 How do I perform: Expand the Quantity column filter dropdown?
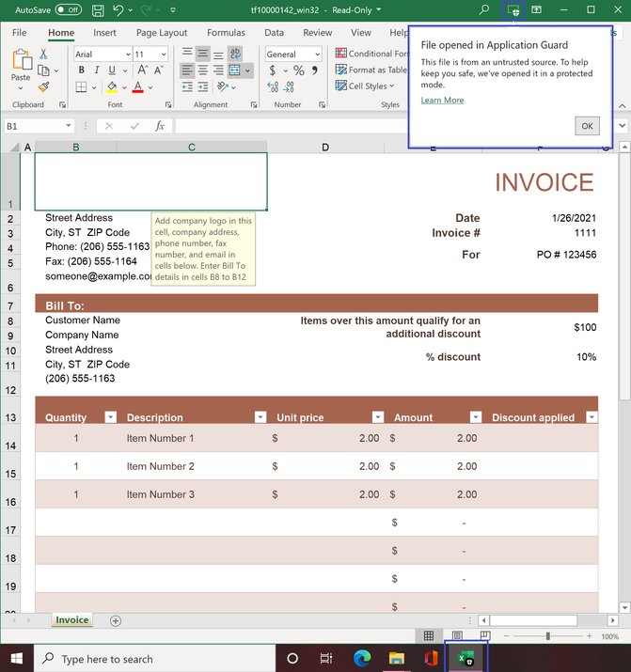[x=111, y=417]
